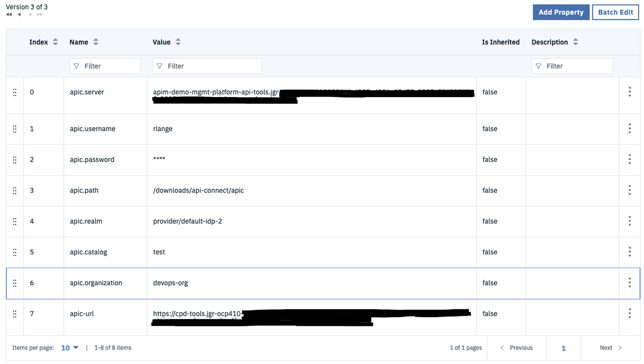Select page number 1 in pagination
This screenshot has width=644, height=364.
(x=563, y=348)
